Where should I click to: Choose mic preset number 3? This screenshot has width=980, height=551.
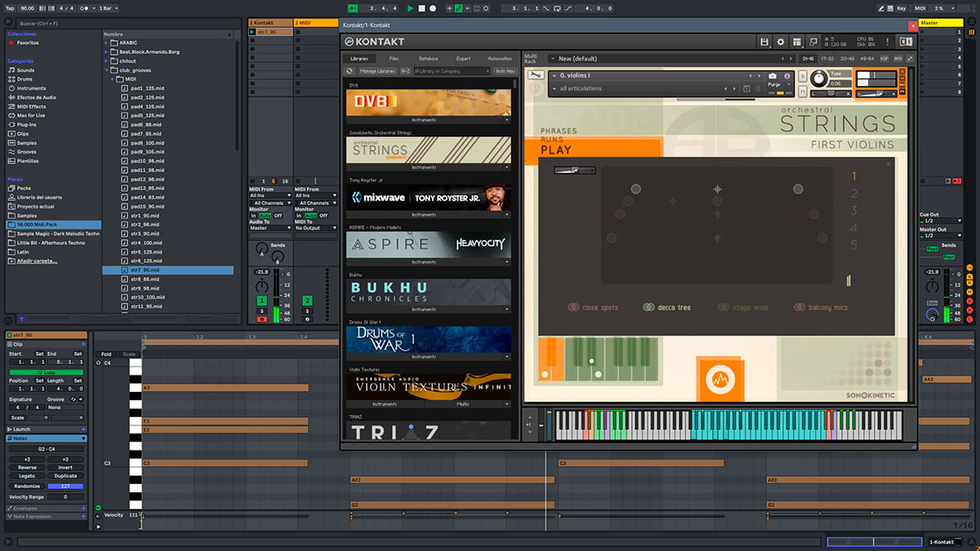coord(854,211)
